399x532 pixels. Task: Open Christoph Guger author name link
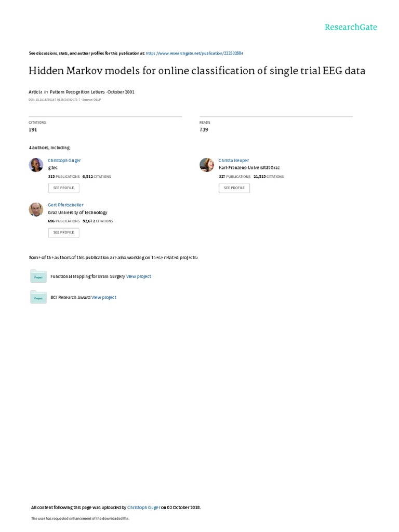tap(64, 161)
